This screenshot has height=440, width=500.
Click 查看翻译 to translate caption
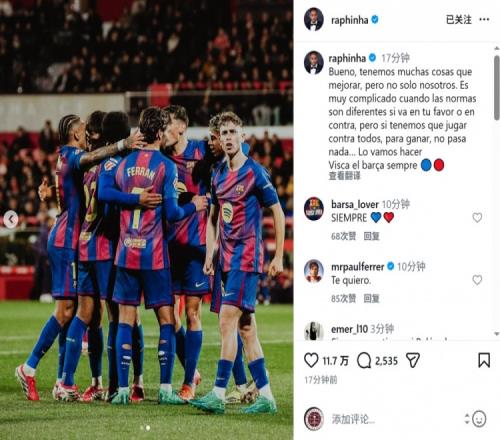(344, 176)
